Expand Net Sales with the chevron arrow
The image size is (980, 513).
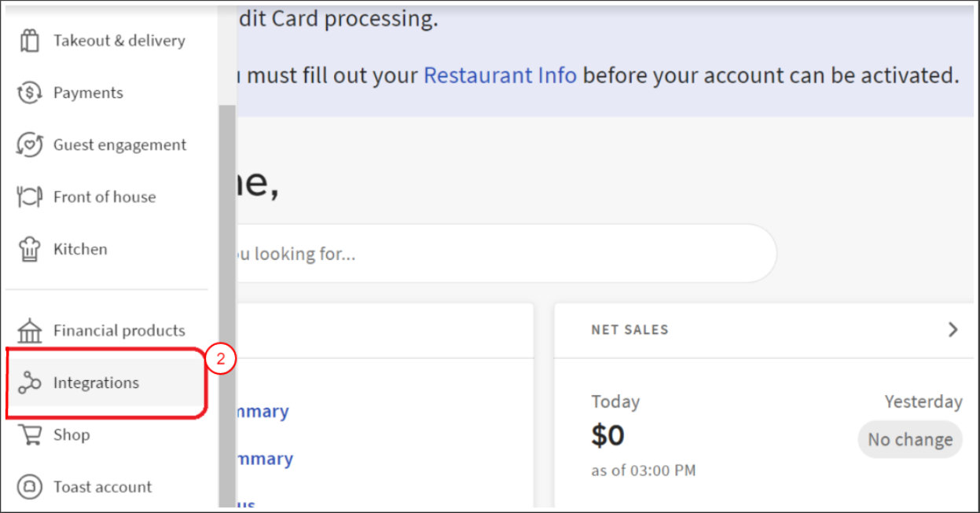tap(952, 330)
